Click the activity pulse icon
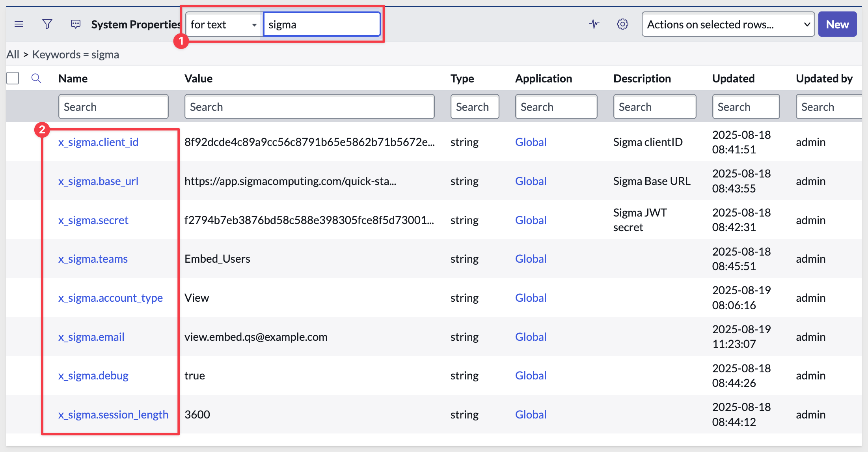The width and height of the screenshot is (868, 452). click(594, 24)
